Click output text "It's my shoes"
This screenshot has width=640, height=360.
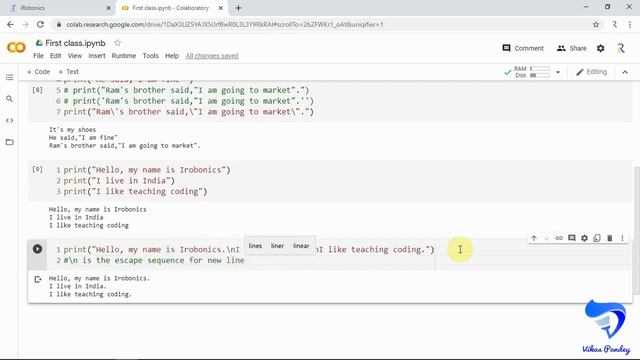pos(72,130)
